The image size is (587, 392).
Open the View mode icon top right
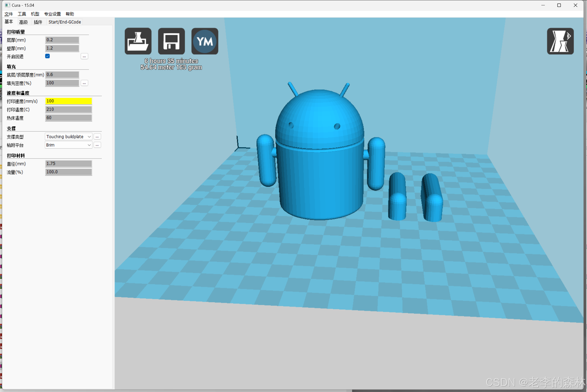coord(560,41)
